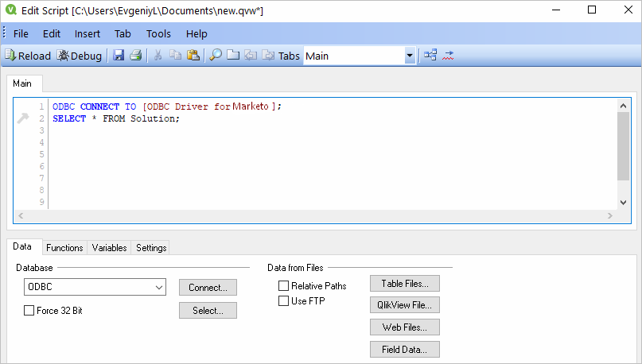Click the Connect... button
The width and height of the screenshot is (642, 364).
coord(208,288)
